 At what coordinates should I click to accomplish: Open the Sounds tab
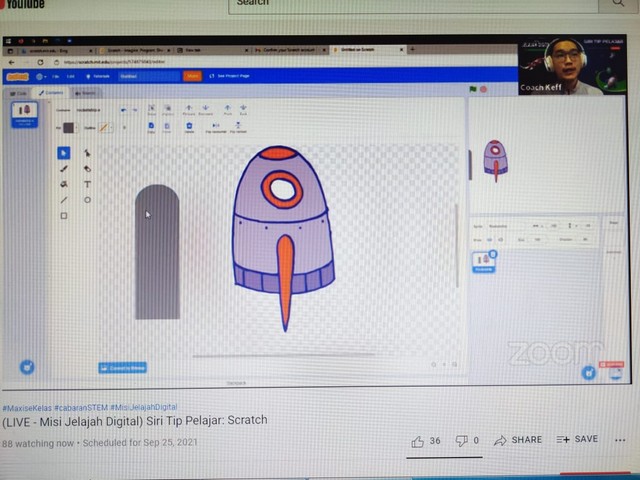click(86, 93)
